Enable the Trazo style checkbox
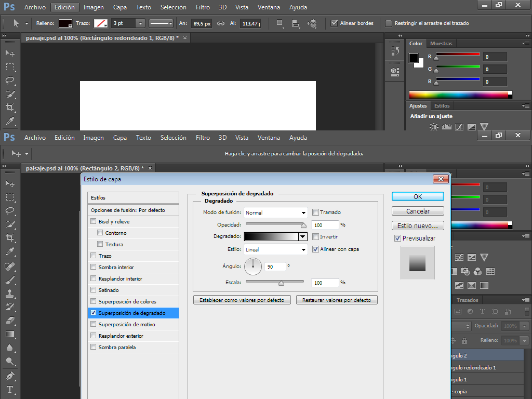 pyautogui.click(x=94, y=256)
